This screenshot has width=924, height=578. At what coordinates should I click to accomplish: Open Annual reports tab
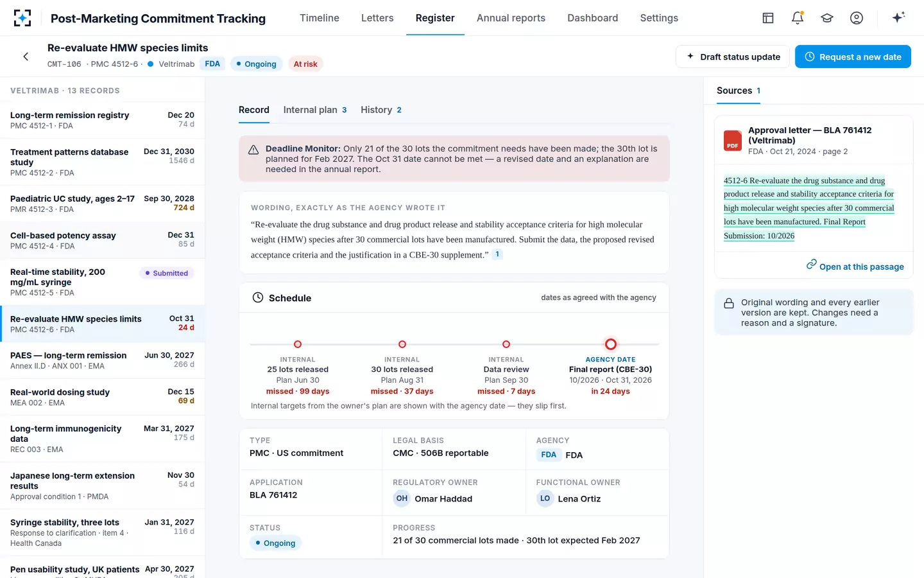(x=511, y=18)
